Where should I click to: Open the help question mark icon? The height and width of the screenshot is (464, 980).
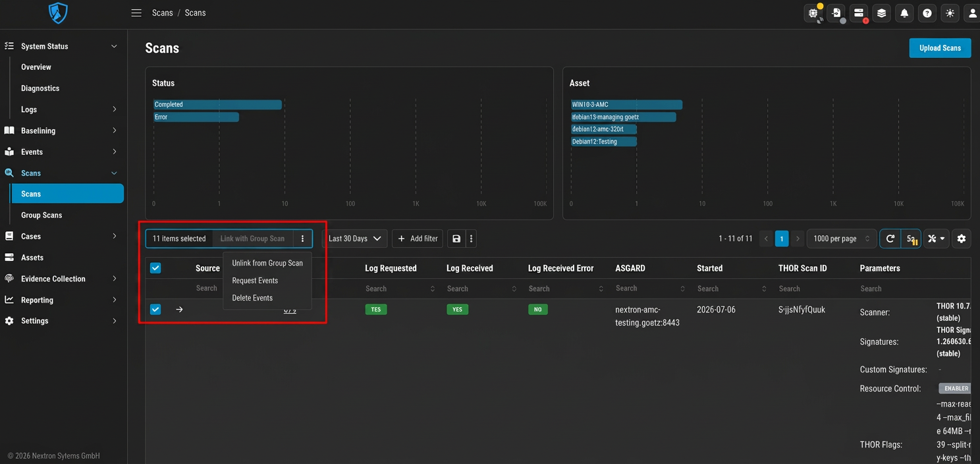(x=927, y=13)
